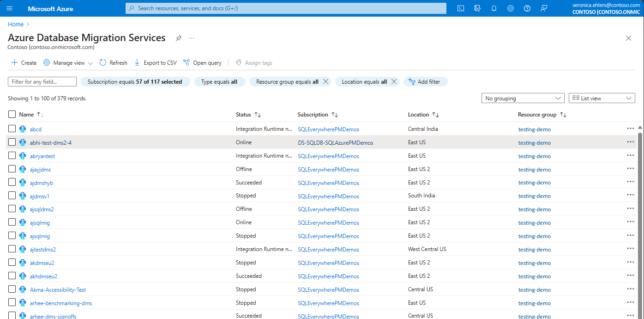Open the List view dropdown

[602, 98]
